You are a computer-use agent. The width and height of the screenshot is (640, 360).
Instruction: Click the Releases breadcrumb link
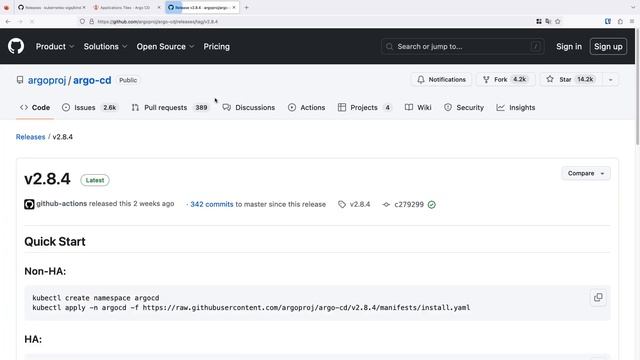[x=31, y=137]
